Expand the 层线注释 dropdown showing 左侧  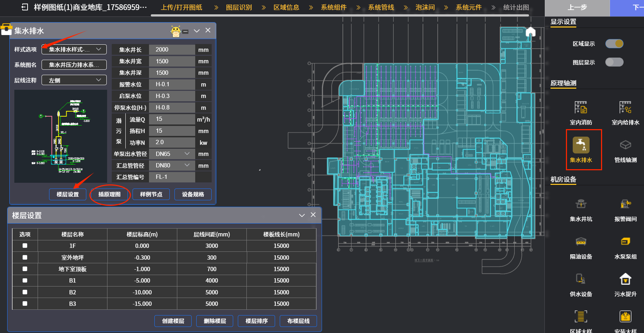coord(74,80)
